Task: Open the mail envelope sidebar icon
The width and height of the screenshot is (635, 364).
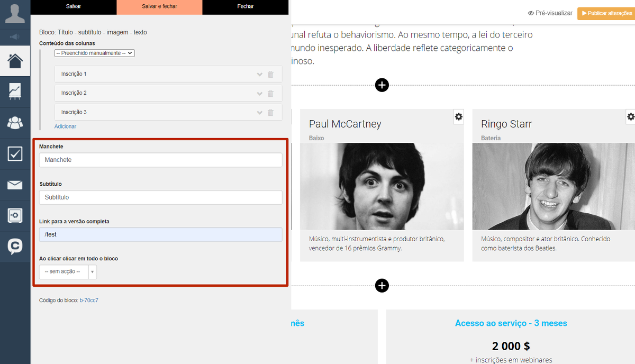Action: coord(15,185)
